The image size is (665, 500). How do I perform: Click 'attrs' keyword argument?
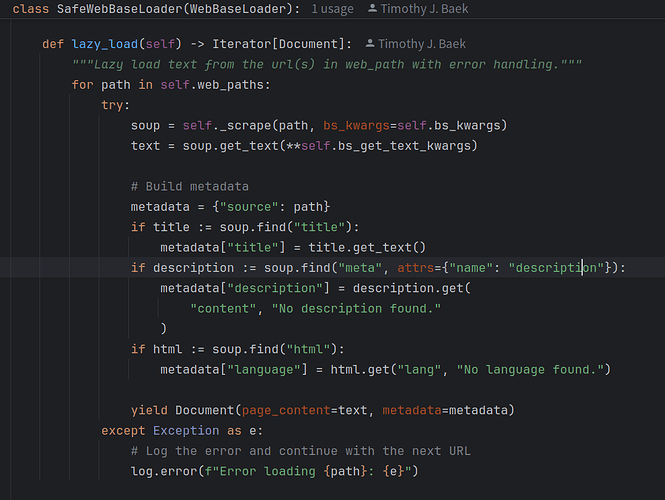click(416, 268)
